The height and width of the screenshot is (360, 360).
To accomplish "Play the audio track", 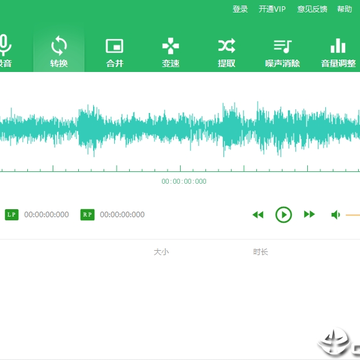I will (284, 215).
